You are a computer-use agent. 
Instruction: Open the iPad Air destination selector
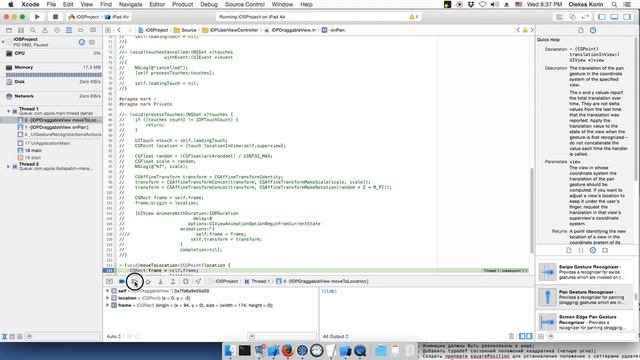point(117,17)
